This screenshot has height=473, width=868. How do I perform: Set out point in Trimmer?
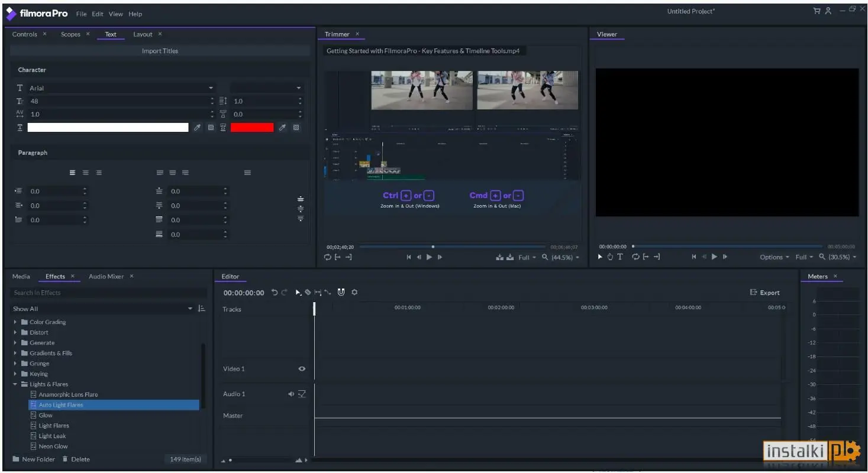(x=349, y=257)
